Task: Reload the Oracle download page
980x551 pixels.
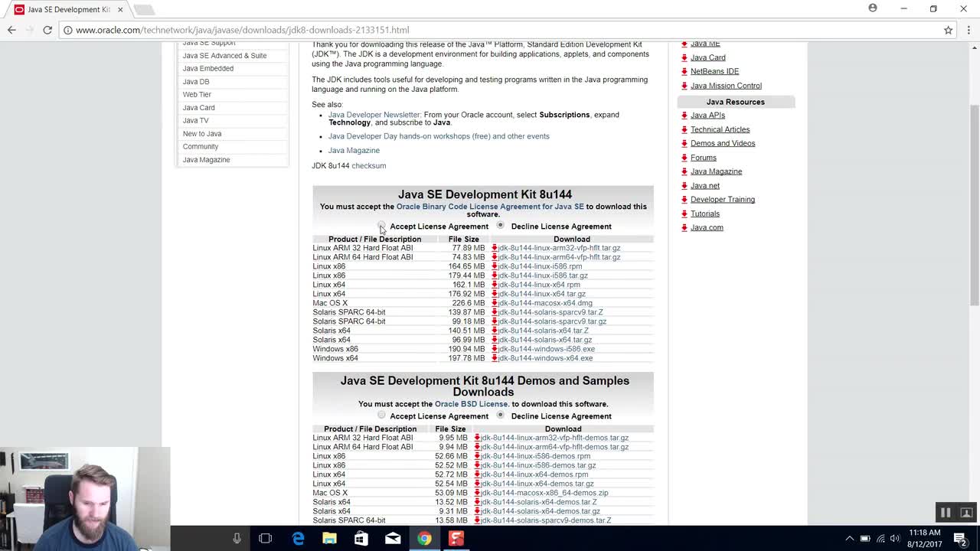Action: (47, 30)
